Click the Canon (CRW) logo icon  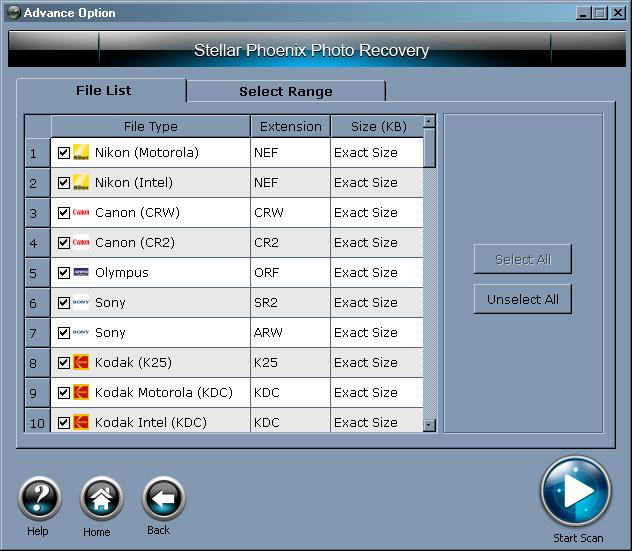81,212
